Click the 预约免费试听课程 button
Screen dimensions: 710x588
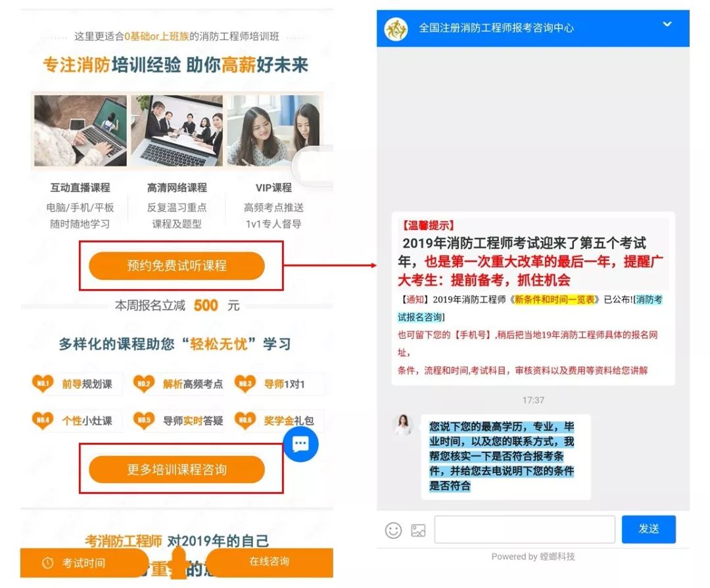(177, 265)
